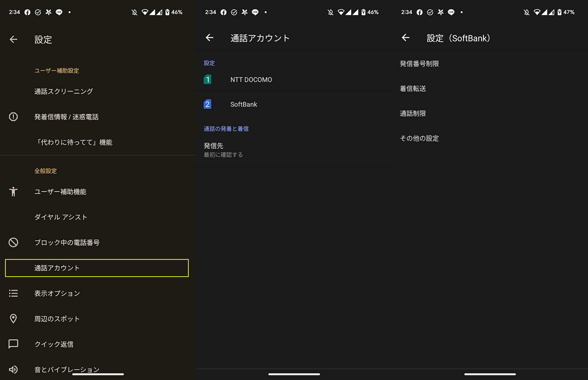Tap LINE notification icon in left status bar

(59, 12)
